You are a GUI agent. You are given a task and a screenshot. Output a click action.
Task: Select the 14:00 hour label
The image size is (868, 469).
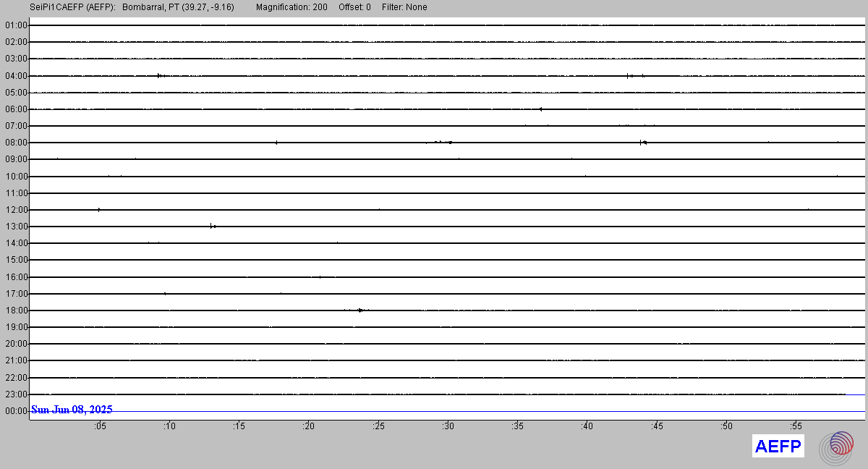tap(16, 243)
